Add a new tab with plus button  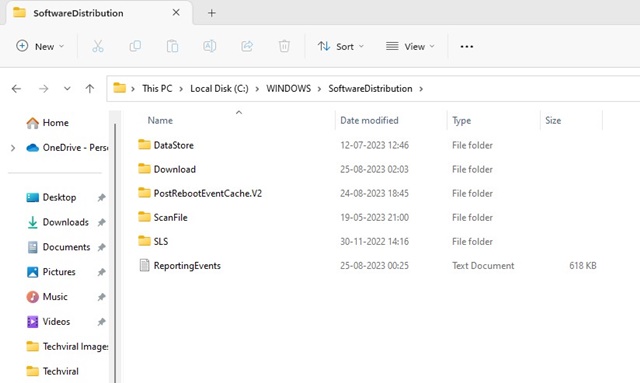(x=211, y=13)
